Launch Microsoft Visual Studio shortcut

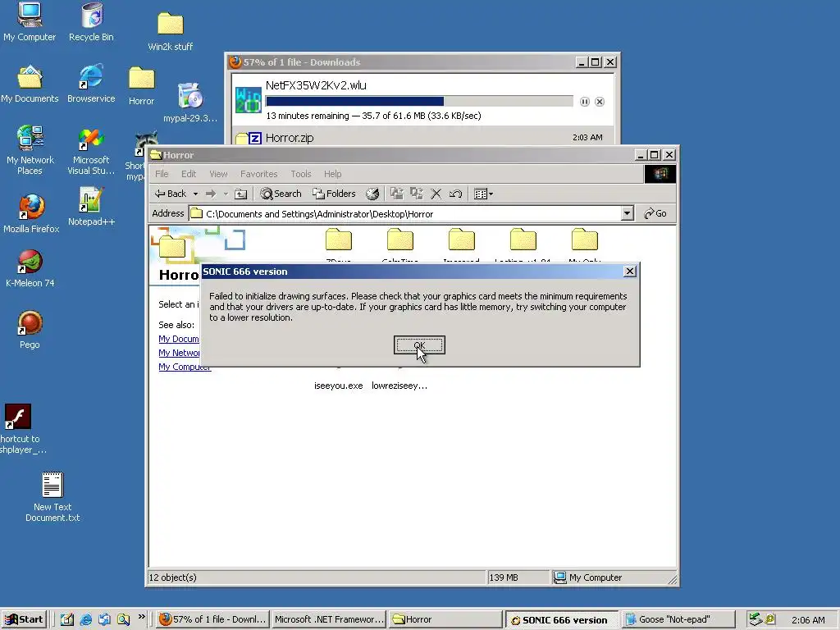tap(91, 152)
